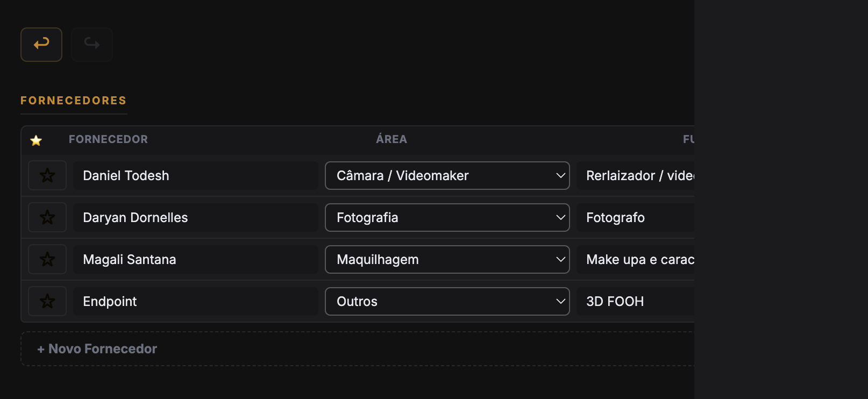Edit the Daryan Dornelles name field

click(x=196, y=217)
